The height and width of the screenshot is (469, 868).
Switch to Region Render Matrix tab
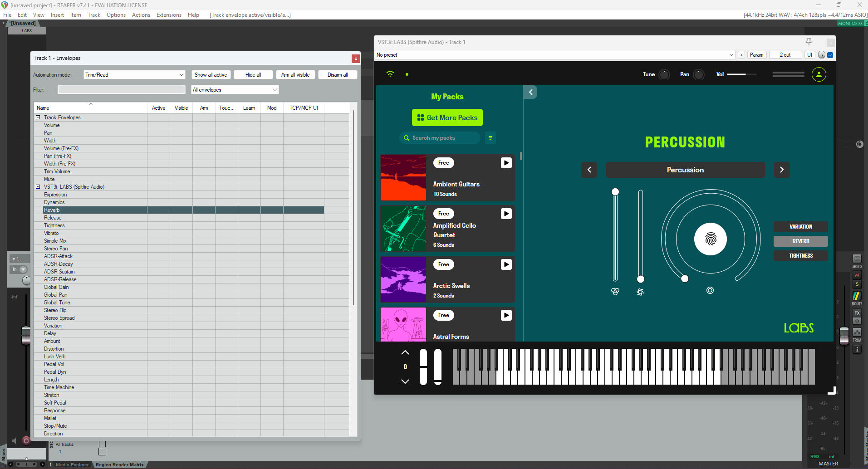[x=120, y=464]
